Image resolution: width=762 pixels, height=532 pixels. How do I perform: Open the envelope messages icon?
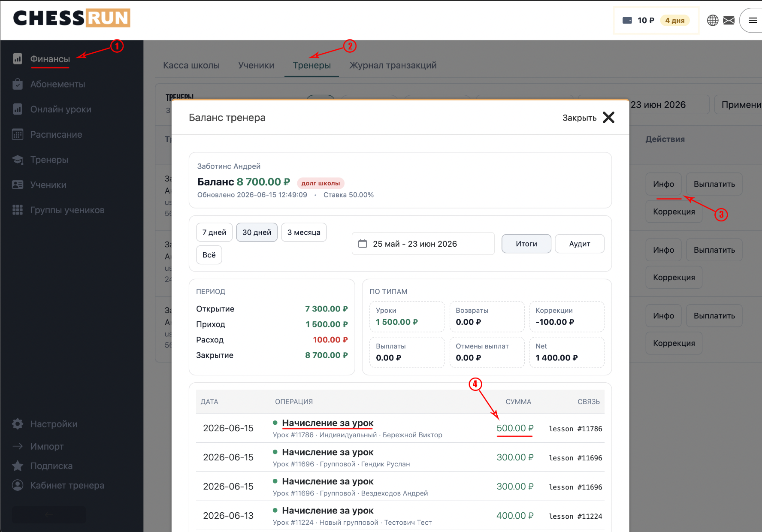click(729, 20)
